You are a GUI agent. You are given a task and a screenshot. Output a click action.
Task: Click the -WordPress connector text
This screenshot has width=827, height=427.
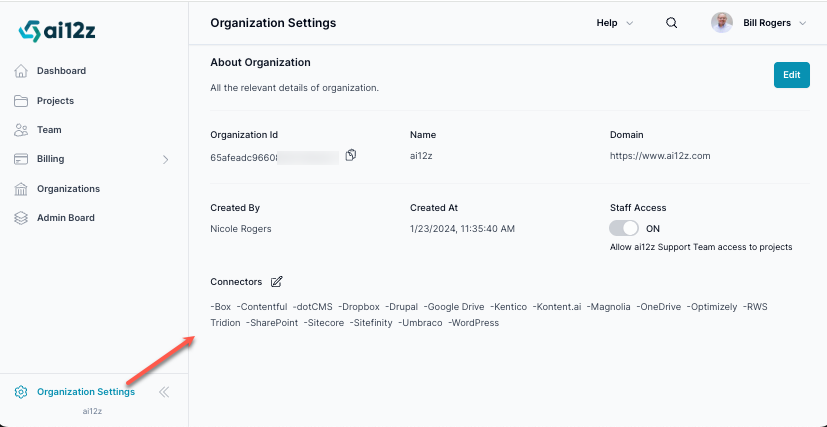coord(473,323)
